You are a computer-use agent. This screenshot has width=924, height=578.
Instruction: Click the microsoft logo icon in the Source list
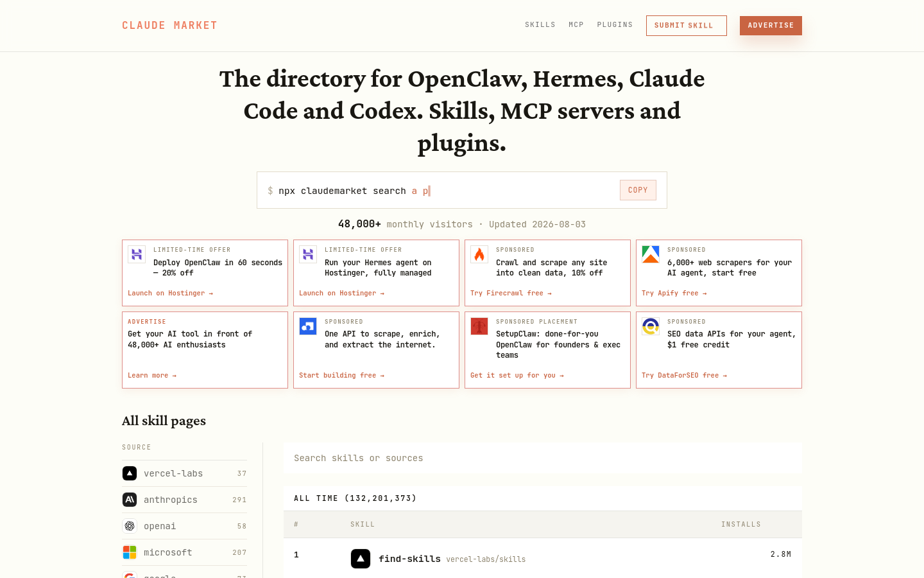pyautogui.click(x=130, y=552)
